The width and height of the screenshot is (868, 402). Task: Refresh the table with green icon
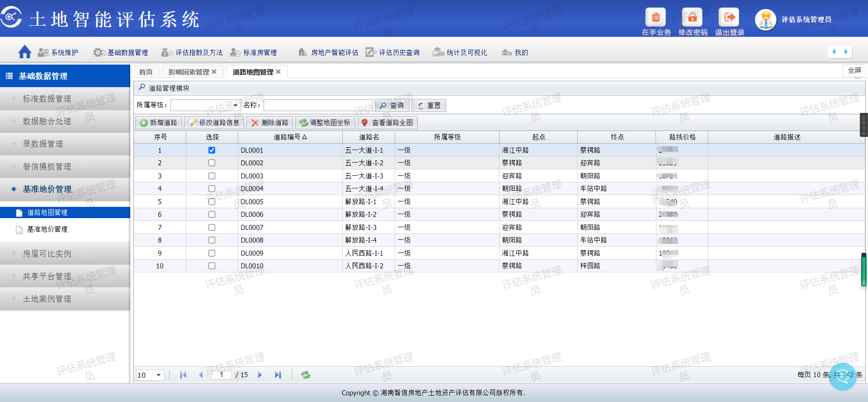click(306, 375)
